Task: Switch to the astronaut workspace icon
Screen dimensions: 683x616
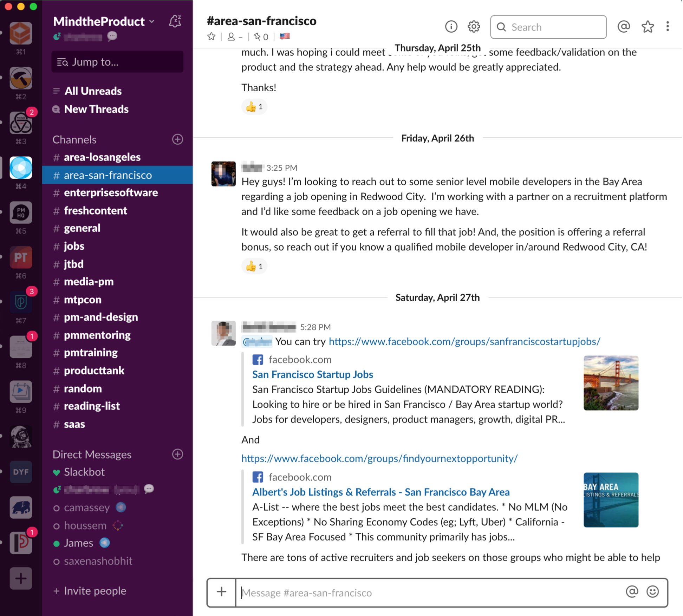Action: click(21, 437)
